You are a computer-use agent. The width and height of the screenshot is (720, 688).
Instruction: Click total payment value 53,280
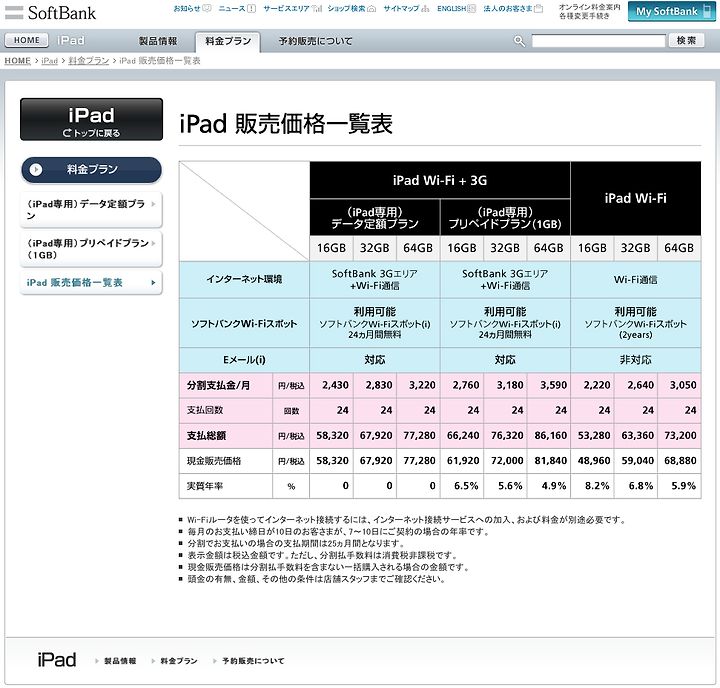click(594, 435)
